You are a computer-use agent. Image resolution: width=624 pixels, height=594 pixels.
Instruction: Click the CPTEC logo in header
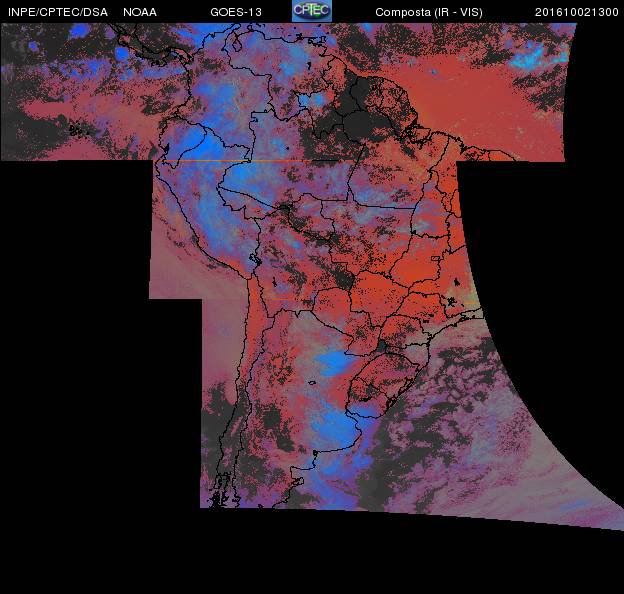312,11
